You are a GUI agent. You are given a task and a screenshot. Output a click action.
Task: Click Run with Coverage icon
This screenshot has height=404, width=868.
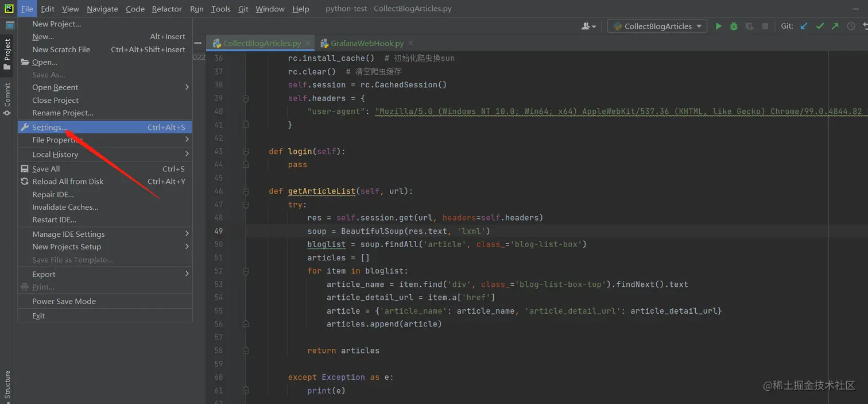tap(749, 26)
